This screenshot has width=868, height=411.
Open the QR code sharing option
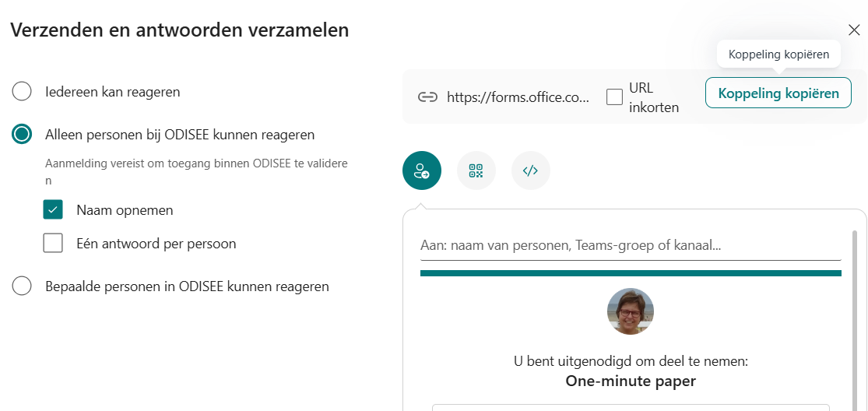476,170
